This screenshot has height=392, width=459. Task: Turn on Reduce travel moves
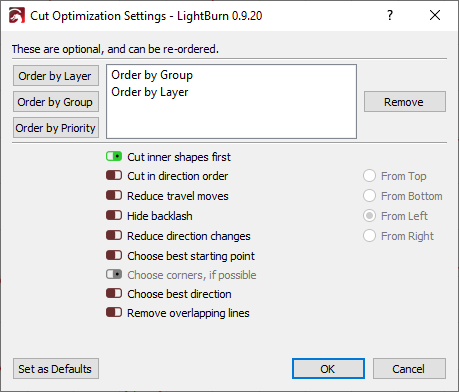click(114, 196)
